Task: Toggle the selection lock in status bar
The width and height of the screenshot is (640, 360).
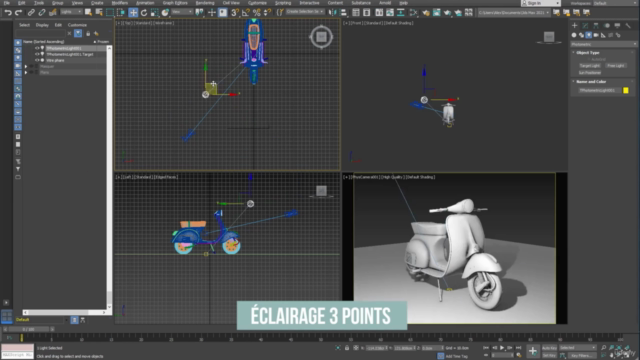Action: (347, 348)
